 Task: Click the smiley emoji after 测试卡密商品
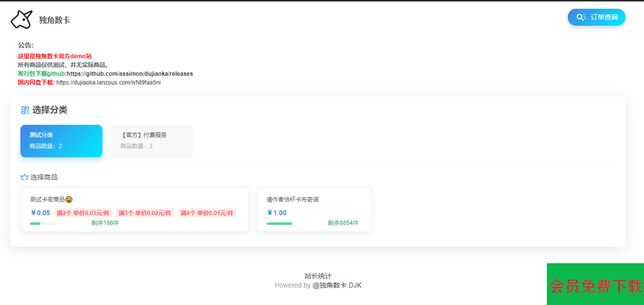[69, 200]
